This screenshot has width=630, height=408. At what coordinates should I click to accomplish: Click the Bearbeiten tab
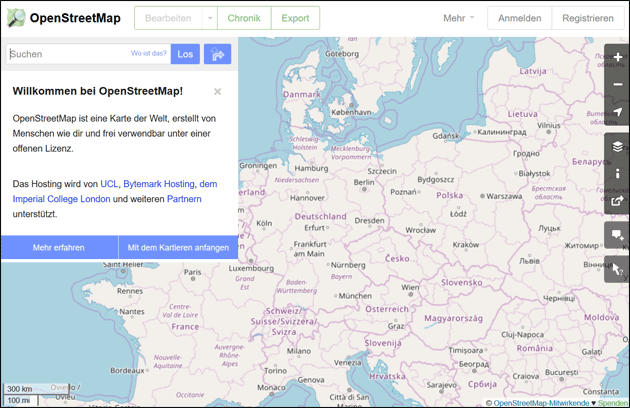tap(168, 18)
